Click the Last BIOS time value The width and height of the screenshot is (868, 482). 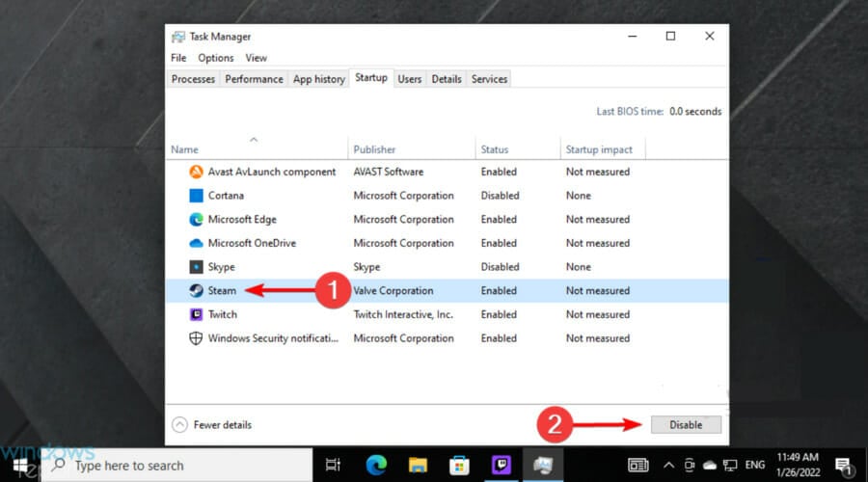(695, 111)
